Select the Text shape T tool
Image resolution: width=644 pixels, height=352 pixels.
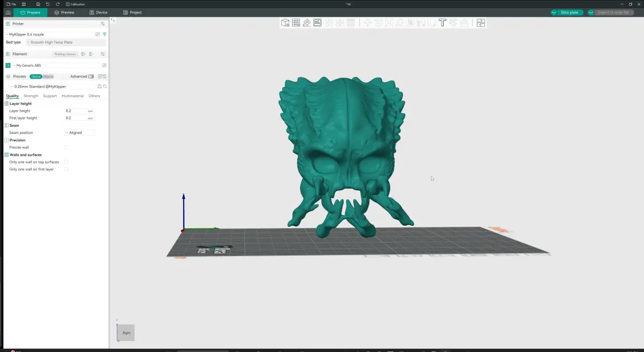[x=442, y=23]
